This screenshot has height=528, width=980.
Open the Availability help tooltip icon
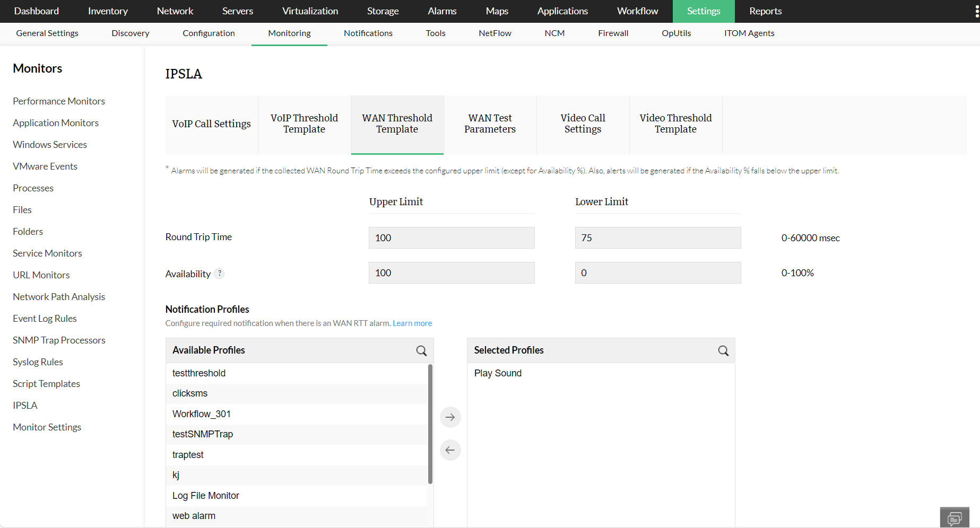pos(220,273)
